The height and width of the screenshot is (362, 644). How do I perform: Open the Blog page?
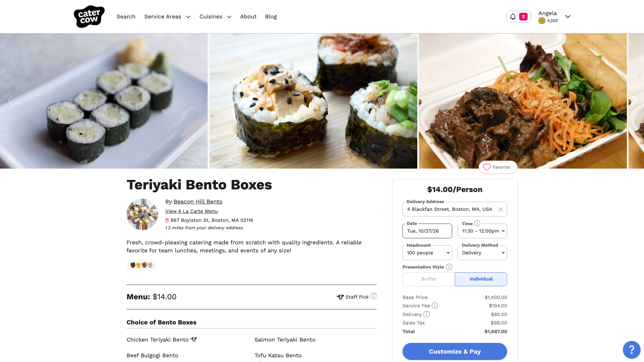pyautogui.click(x=271, y=16)
